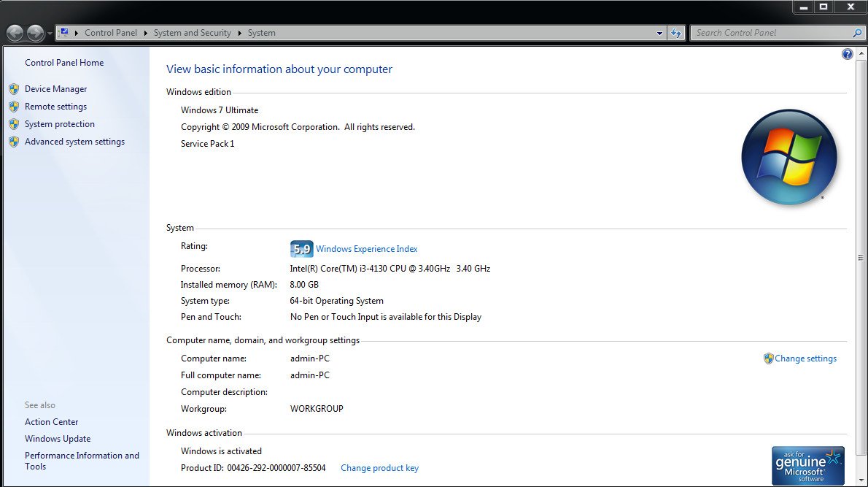
Task: Click the Service Pack 1 text
Action: click(x=208, y=144)
